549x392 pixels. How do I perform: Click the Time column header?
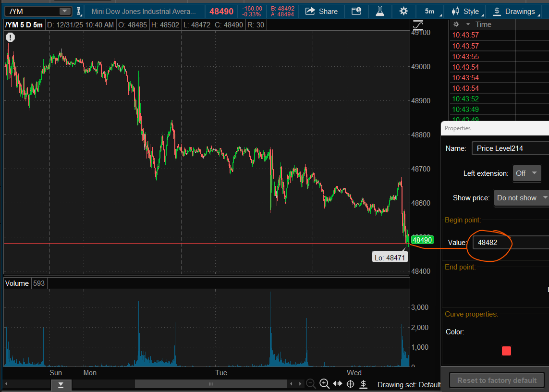(x=483, y=24)
